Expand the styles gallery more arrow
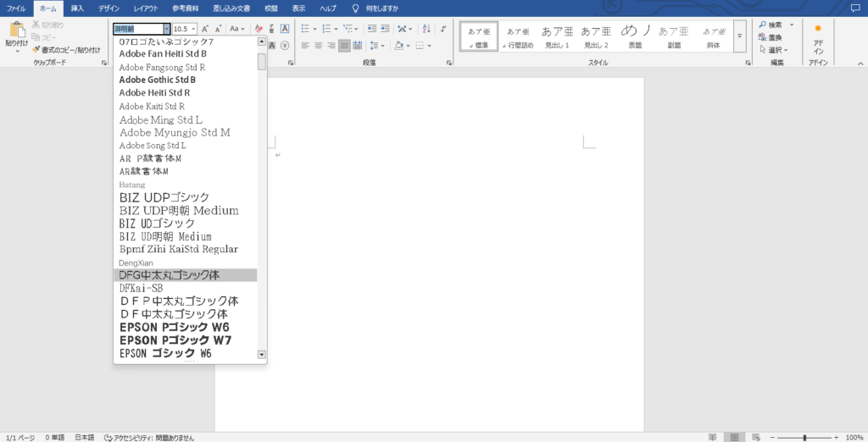The image size is (868, 442). (x=739, y=36)
